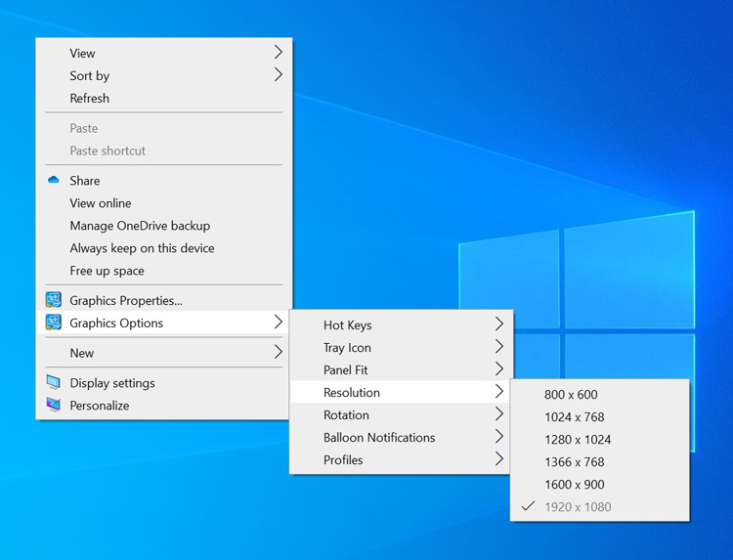Set resolution to 1024 x 768
The width and height of the screenshot is (733, 560).
coord(600,416)
